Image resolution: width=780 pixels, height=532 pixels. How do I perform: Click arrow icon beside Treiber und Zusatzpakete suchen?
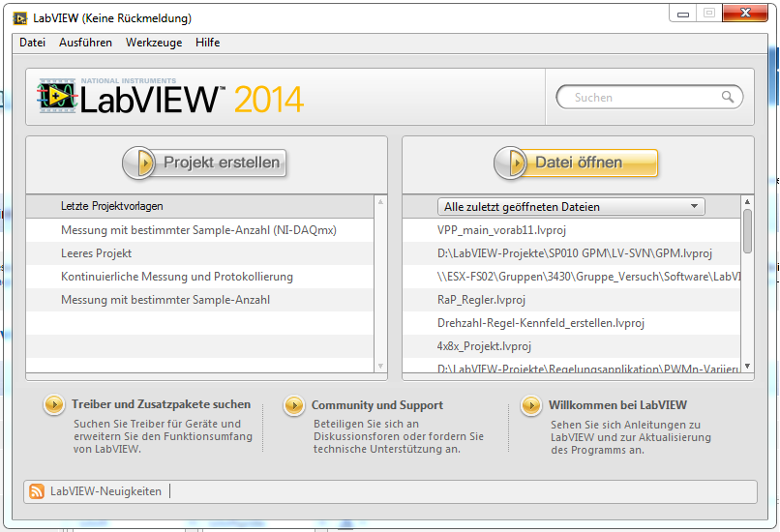pos(54,404)
